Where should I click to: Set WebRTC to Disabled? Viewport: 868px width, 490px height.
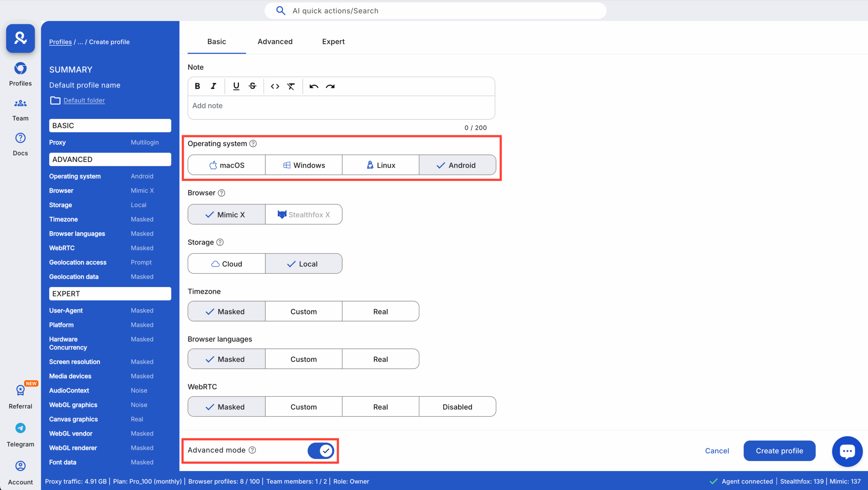pos(457,407)
